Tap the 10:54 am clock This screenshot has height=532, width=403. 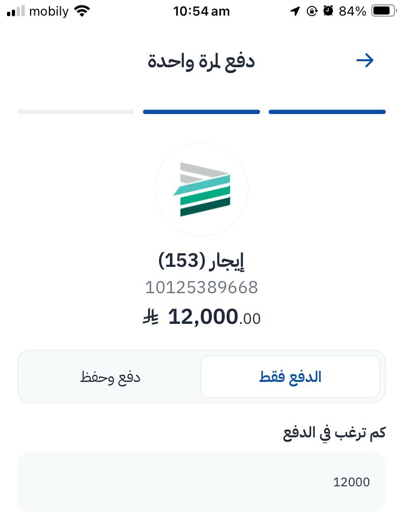(201, 11)
